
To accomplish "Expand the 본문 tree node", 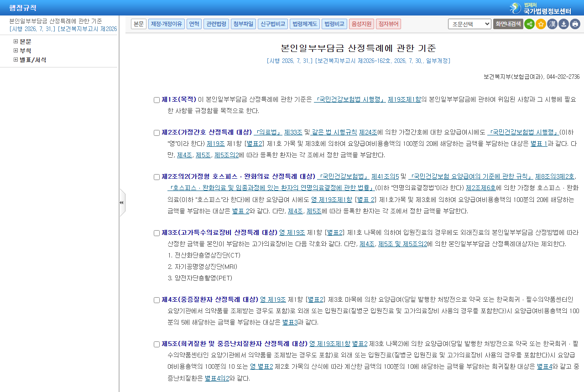I will pos(16,41).
